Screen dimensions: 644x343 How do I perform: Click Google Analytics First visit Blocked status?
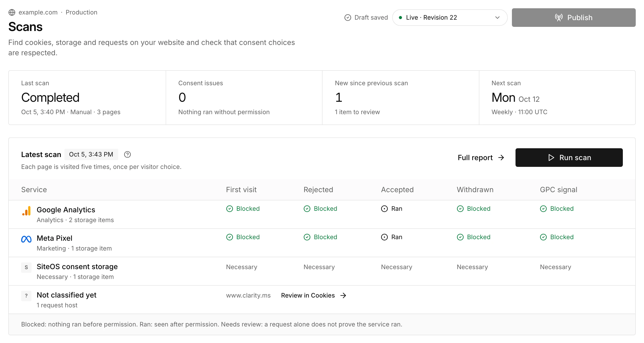(x=243, y=209)
